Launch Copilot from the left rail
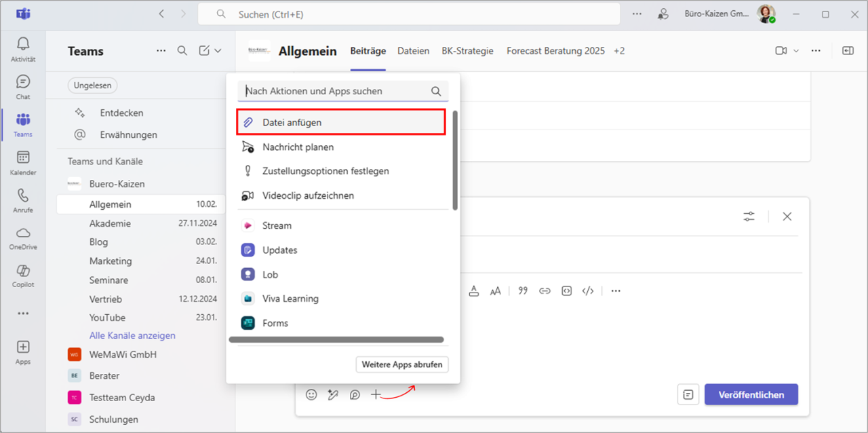868x433 pixels. [22, 275]
